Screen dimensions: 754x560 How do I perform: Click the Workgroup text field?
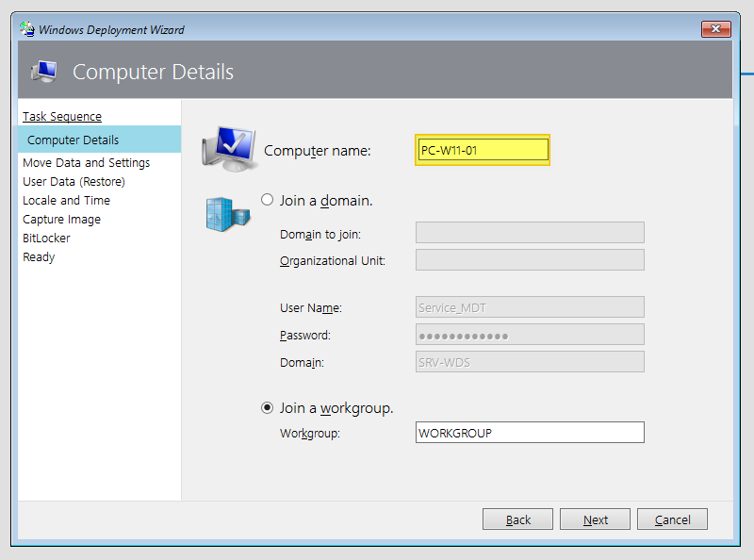(x=530, y=433)
